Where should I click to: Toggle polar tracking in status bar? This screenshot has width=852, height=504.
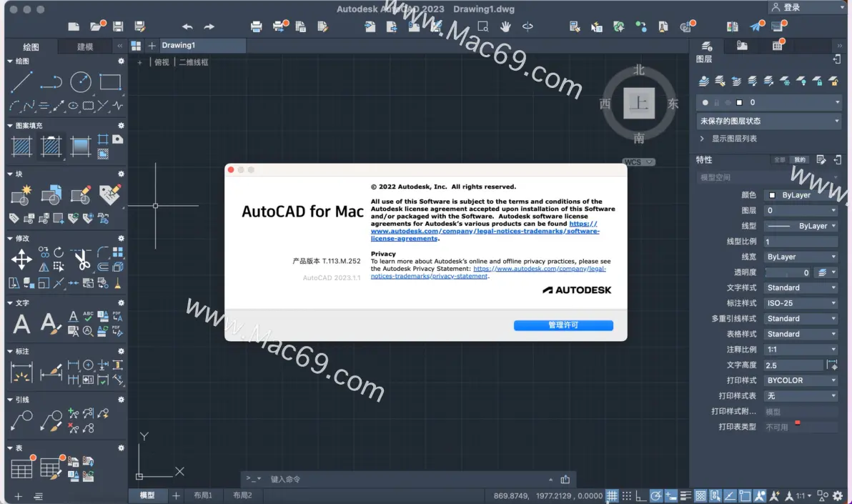pos(656,495)
